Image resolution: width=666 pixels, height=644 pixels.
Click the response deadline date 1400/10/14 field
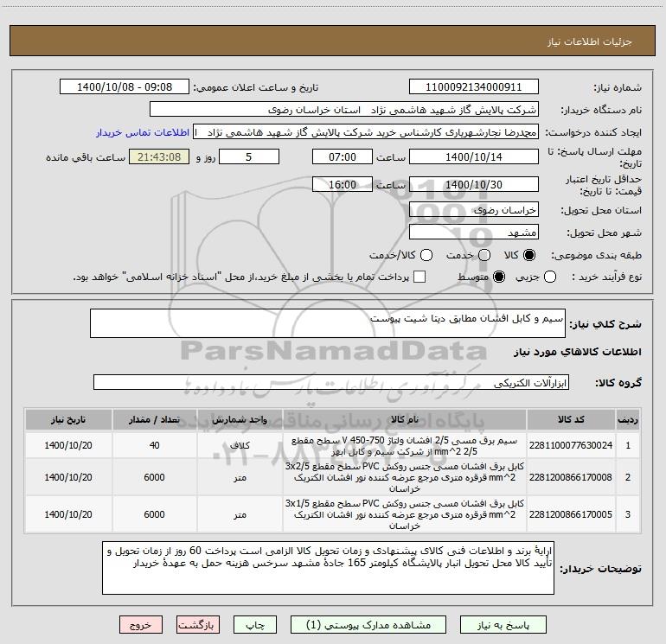[474, 156]
